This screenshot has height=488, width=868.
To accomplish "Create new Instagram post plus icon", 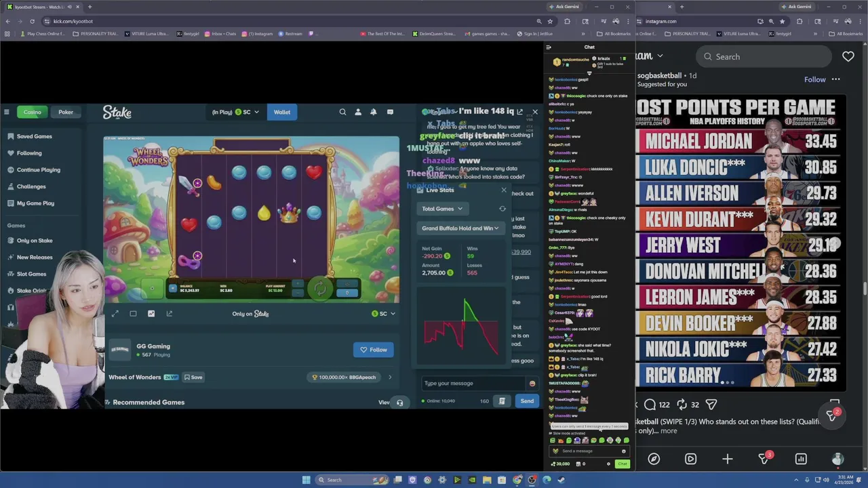I will (727, 459).
